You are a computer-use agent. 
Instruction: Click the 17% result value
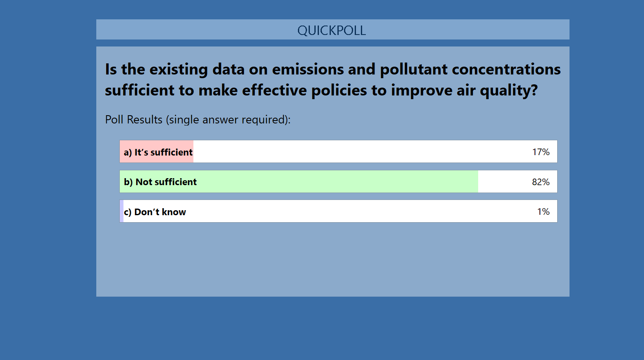(541, 152)
